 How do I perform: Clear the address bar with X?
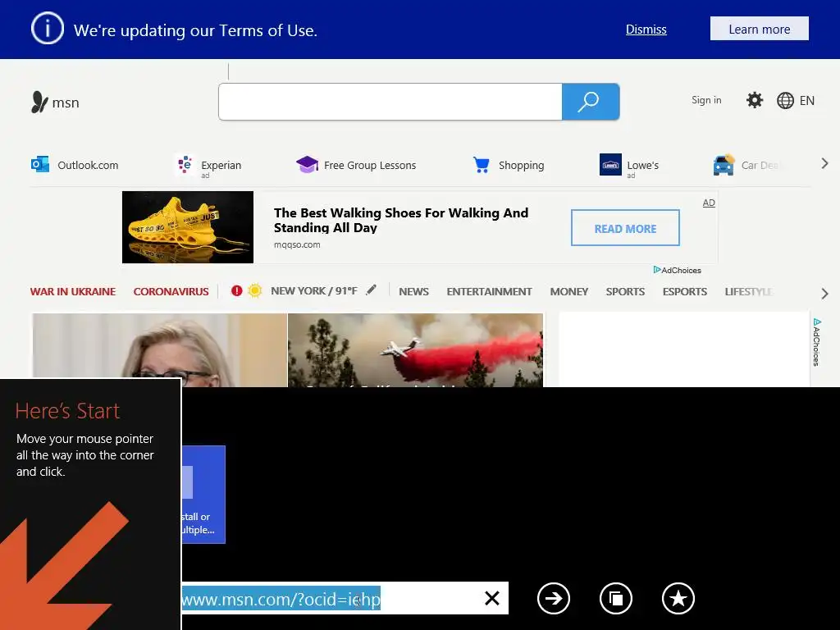pyautogui.click(x=492, y=598)
